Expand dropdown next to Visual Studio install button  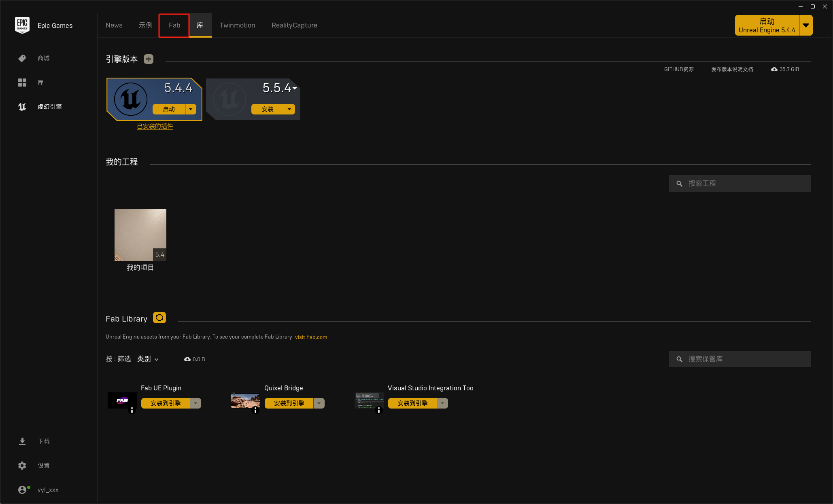tap(442, 403)
